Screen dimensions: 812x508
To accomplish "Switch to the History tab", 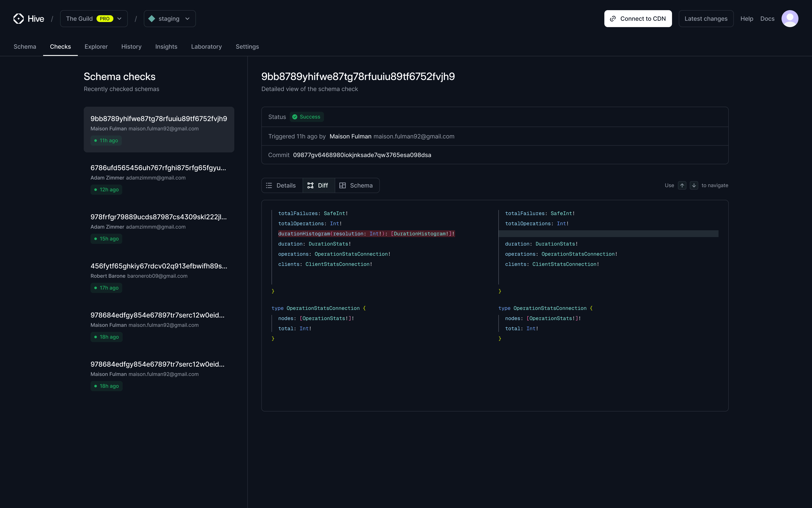I will coord(131,47).
